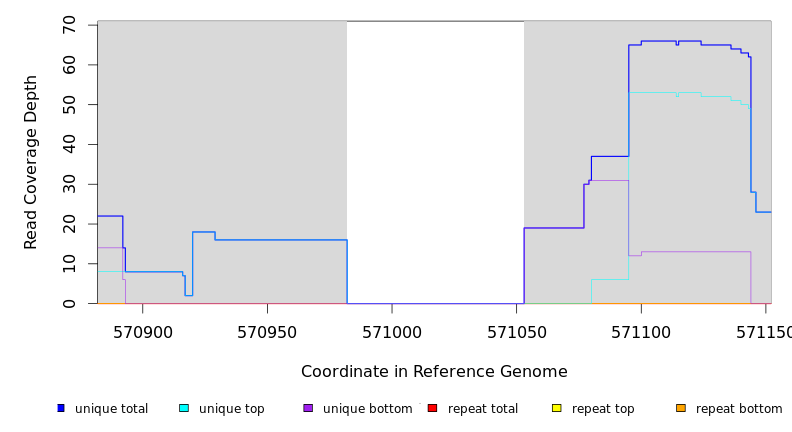Click the 570950 x-axis tick label
Screen dimensions: 792x432
coord(267,332)
